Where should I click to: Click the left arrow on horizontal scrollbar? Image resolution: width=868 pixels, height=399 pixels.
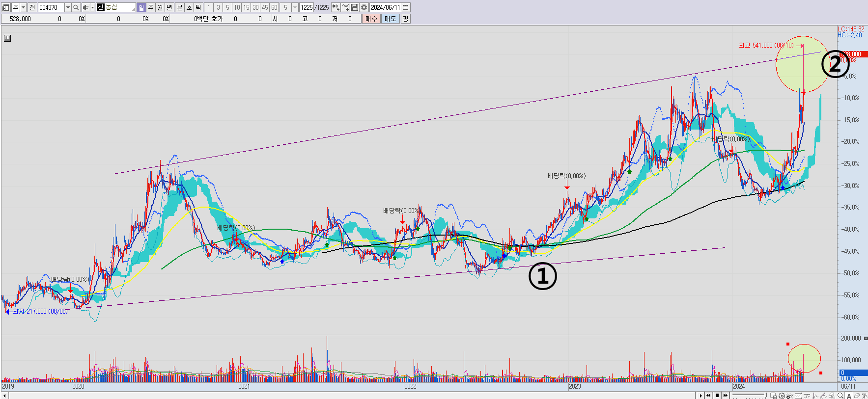[4, 395]
